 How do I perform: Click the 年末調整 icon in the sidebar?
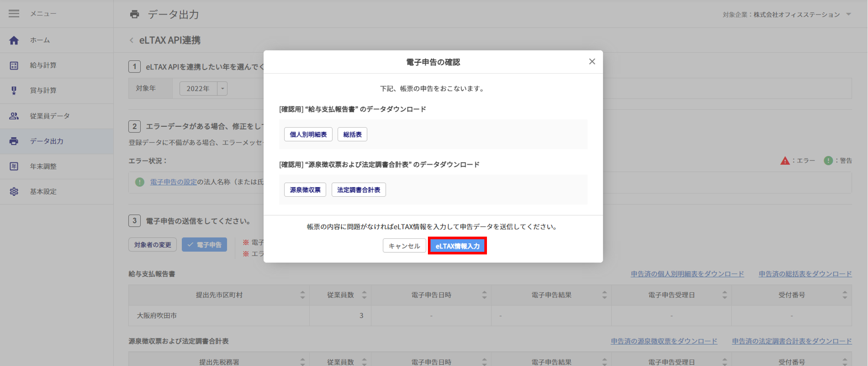tap(14, 166)
